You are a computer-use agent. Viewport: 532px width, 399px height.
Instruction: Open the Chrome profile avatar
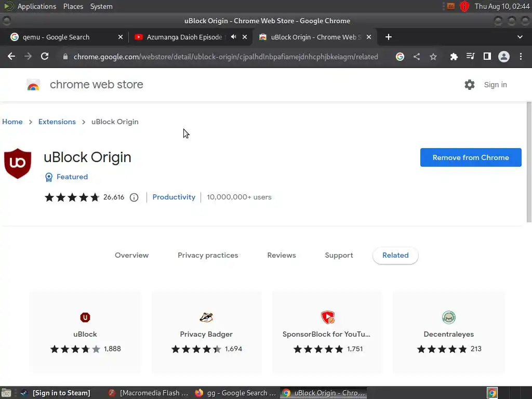(504, 57)
